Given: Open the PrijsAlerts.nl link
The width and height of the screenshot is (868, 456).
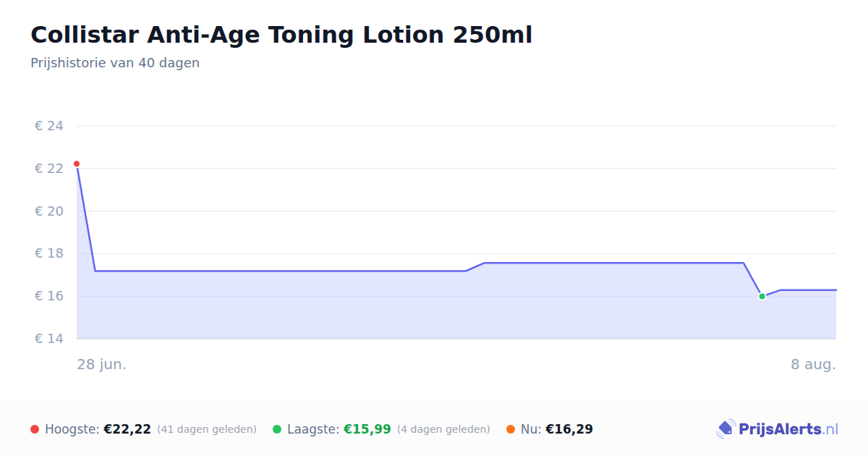Looking at the screenshot, I should click(x=778, y=429).
